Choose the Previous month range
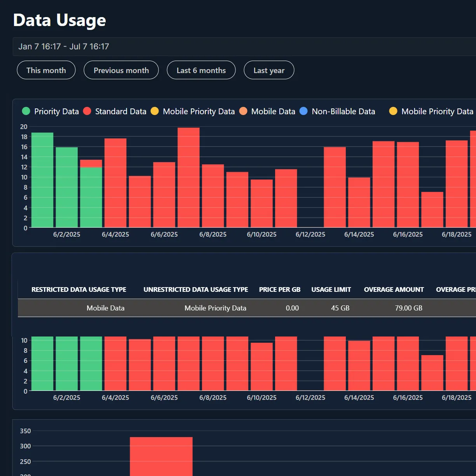 121,70
